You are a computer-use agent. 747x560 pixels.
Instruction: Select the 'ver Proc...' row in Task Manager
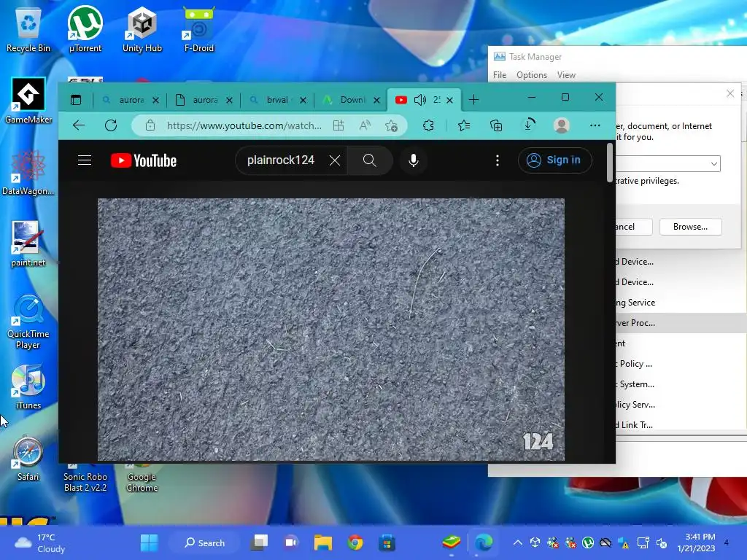point(681,323)
